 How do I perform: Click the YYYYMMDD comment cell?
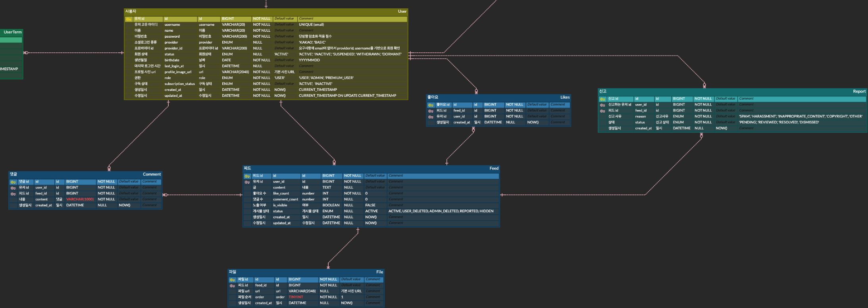coord(309,60)
